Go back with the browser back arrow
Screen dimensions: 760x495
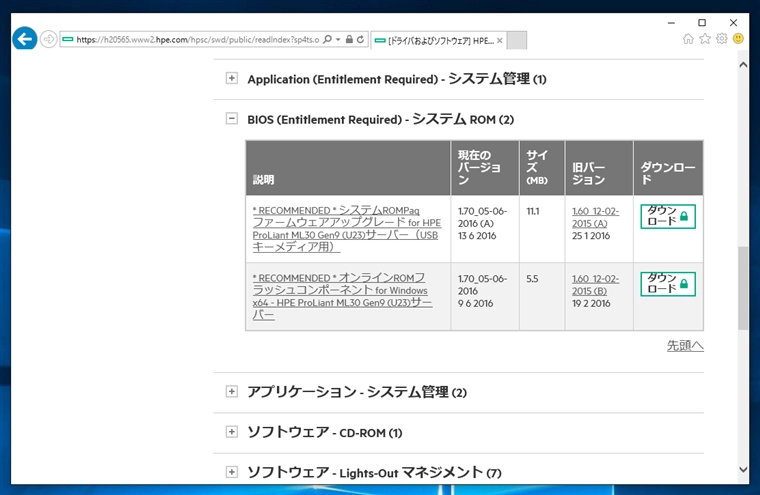[25, 39]
